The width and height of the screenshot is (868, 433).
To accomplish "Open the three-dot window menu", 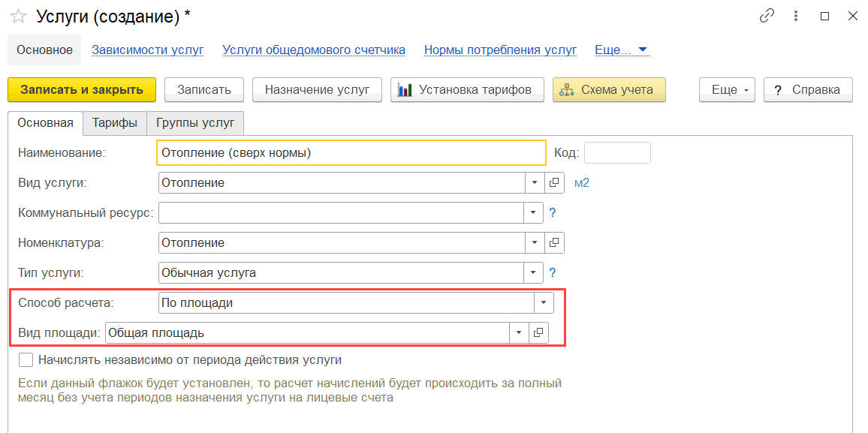I will tap(796, 16).
